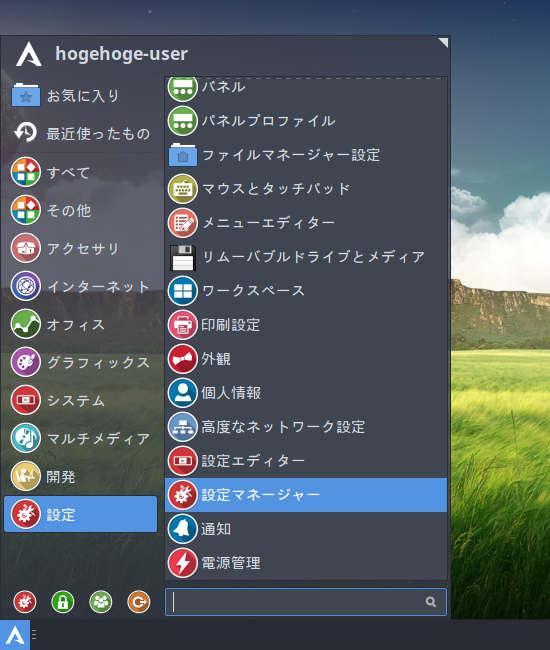This screenshot has width=550, height=650.
Task: Open ファイルマネージャー設定 folder icon
Action: 182,155
